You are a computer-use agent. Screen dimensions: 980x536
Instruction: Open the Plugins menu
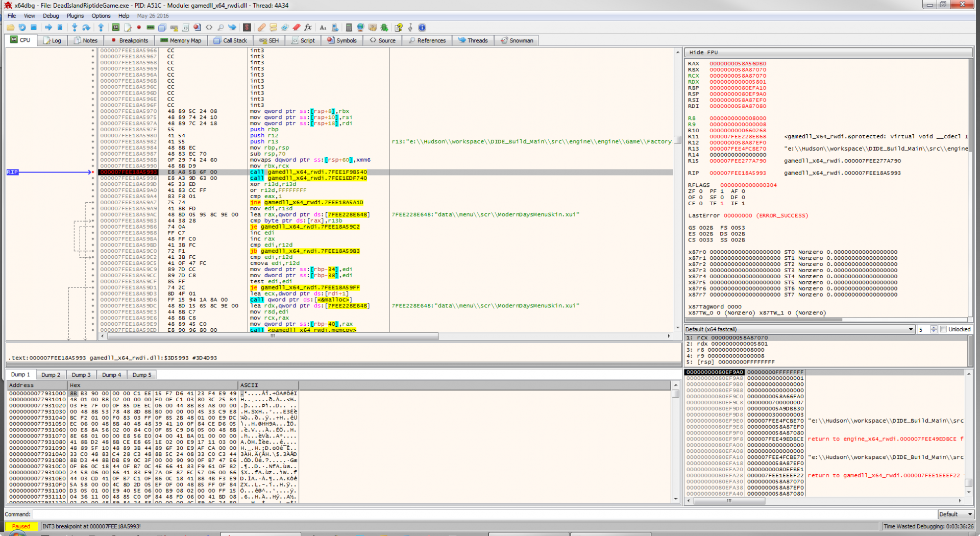[x=75, y=16]
